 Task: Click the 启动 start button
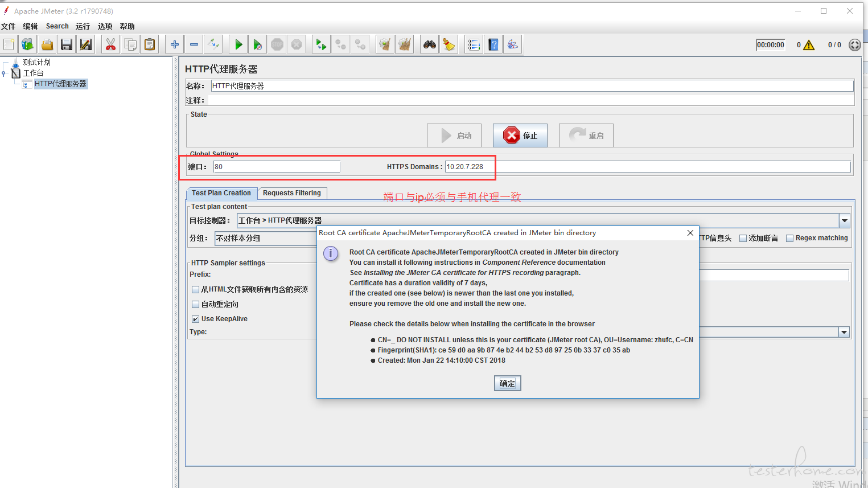click(x=454, y=136)
